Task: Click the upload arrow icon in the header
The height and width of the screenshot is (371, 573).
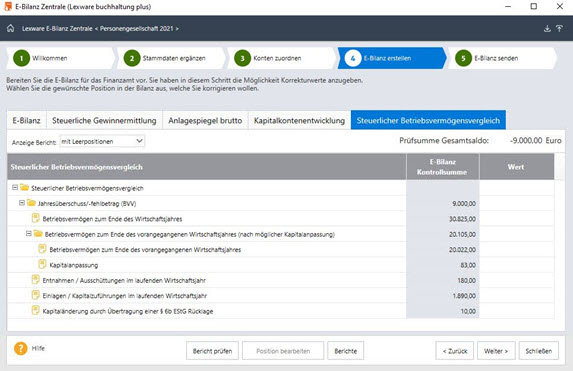Action: [x=559, y=29]
